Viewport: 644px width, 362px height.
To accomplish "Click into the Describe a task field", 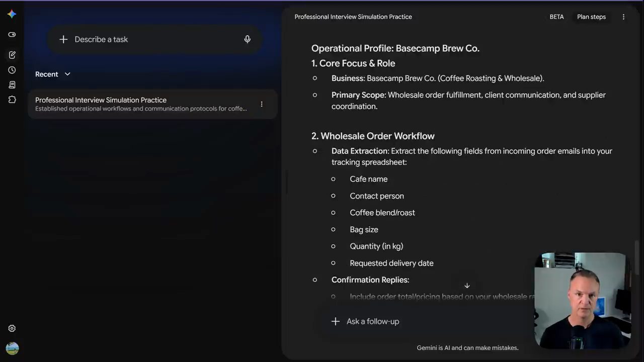I will 155,39.
